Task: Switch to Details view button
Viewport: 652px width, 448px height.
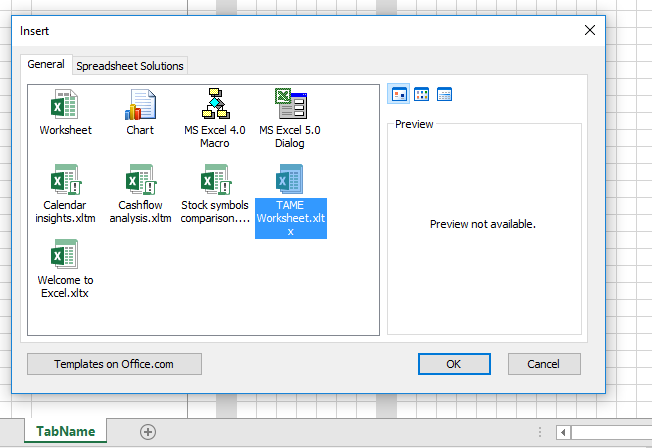Action: pyautogui.click(x=445, y=94)
